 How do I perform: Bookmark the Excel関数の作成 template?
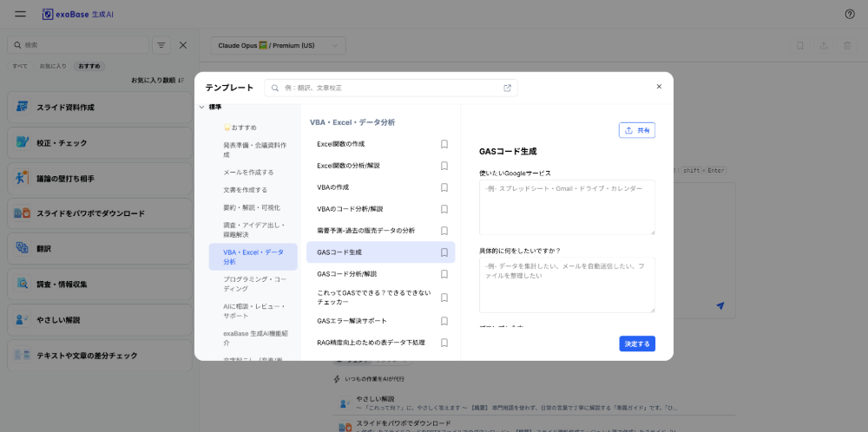coord(444,144)
